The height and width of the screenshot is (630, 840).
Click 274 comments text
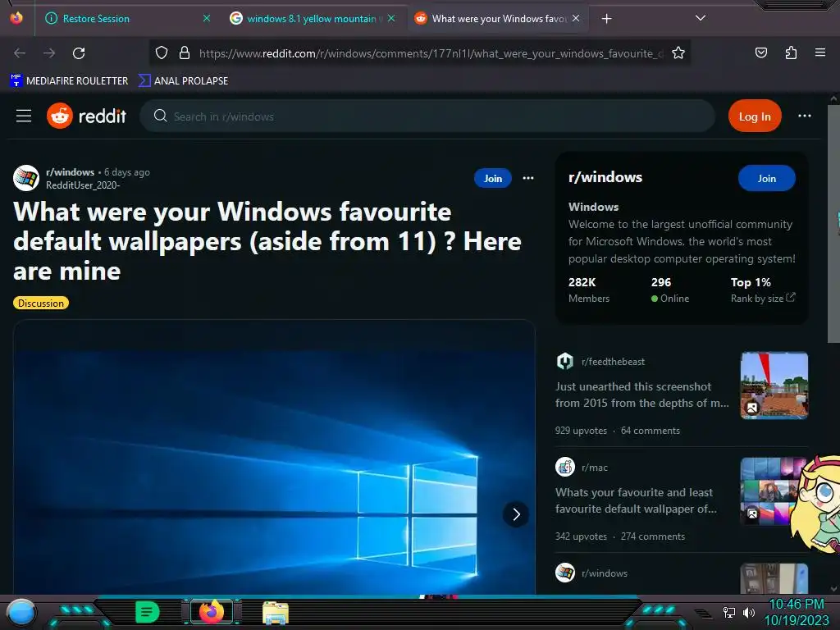(x=652, y=536)
